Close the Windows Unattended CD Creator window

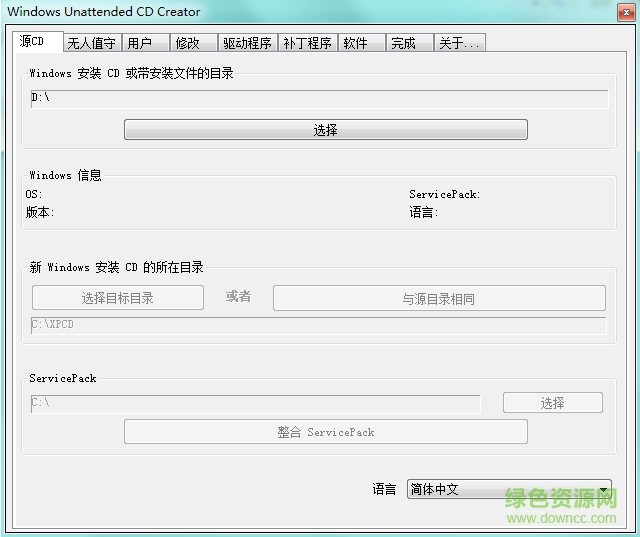click(626, 12)
